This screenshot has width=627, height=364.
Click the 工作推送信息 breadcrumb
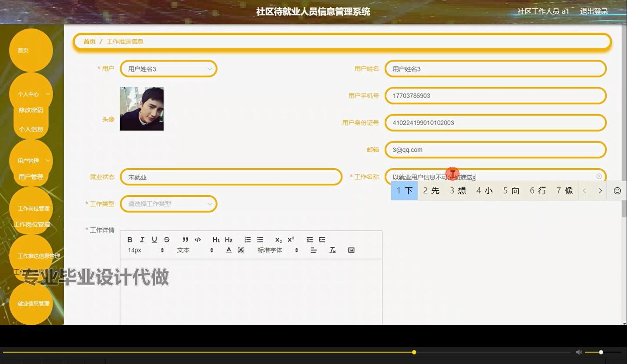point(125,41)
